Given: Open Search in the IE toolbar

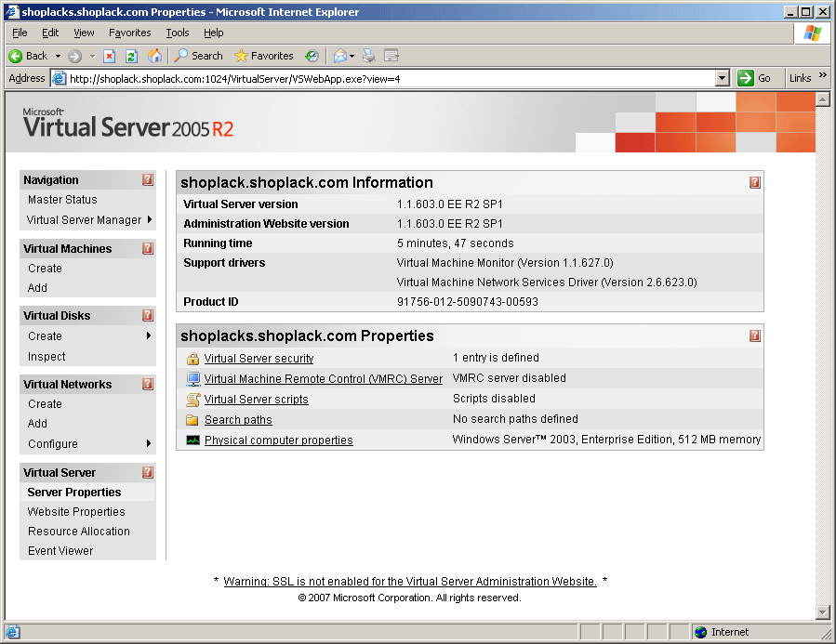Looking at the screenshot, I should coord(199,56).
